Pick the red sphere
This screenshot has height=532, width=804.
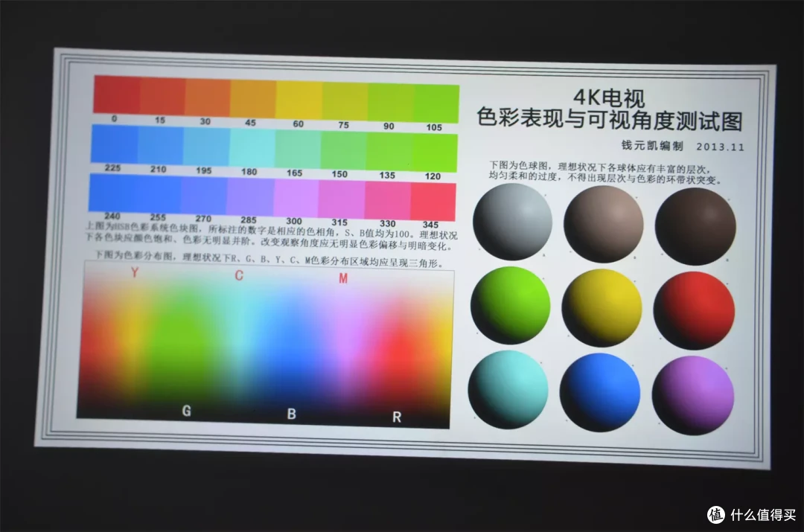(695, 310)
